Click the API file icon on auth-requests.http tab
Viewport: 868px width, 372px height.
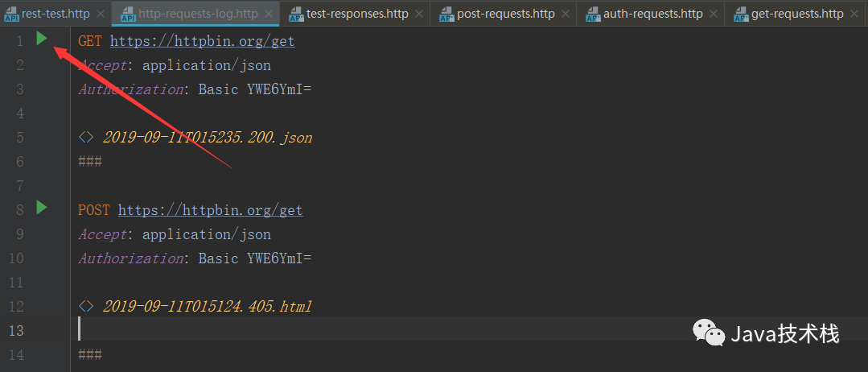click(x=593, y=14)
